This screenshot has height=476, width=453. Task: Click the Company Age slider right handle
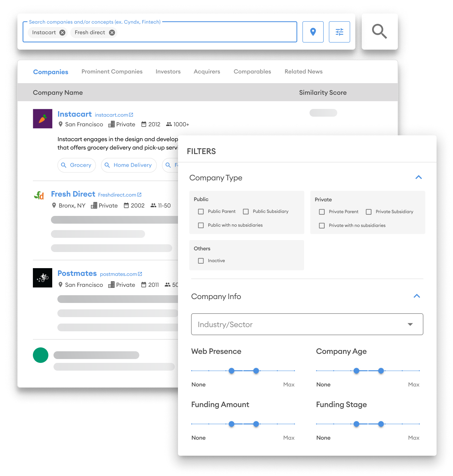coord(381,371)
